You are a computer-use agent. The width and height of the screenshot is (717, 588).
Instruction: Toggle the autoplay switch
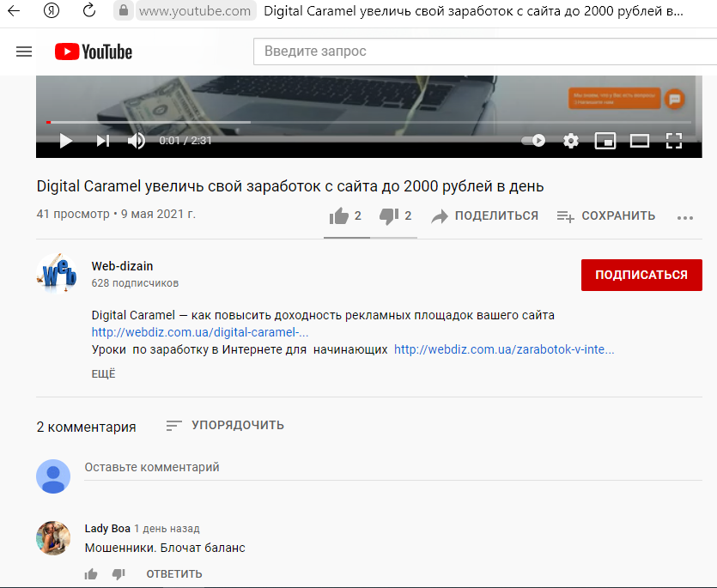(533, 141)
